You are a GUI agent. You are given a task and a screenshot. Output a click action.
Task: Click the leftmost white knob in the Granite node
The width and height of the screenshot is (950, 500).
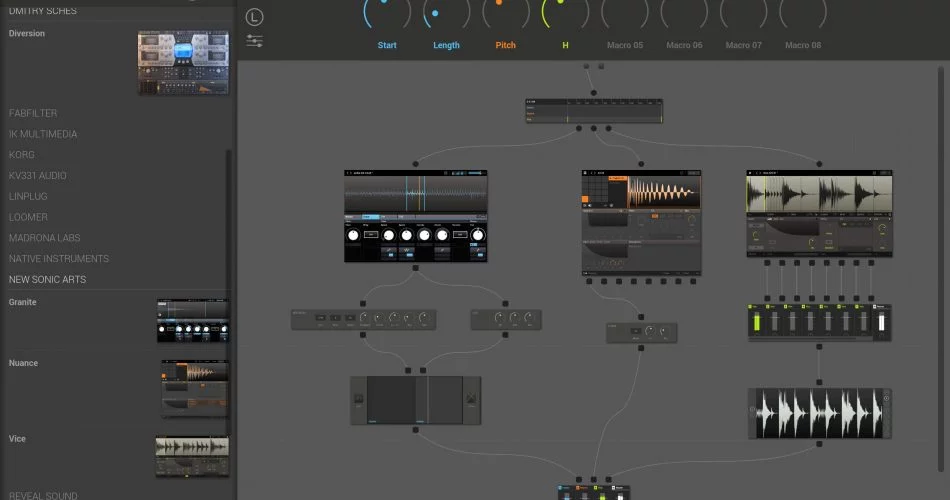353,235
